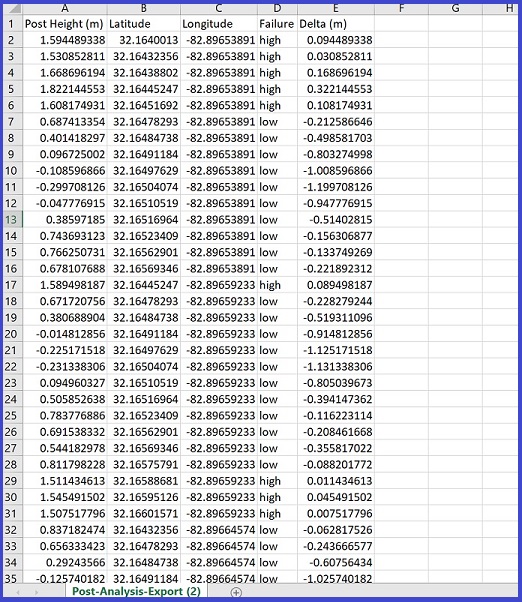Click the Post Height (m) header cell

[65, 24]
